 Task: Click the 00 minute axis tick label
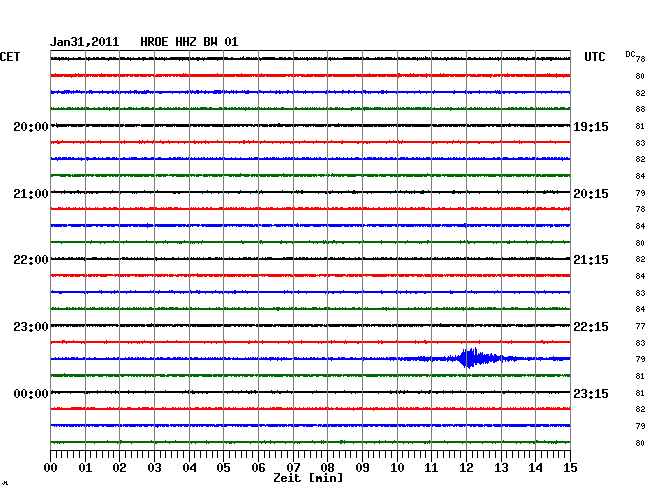[51, 467]
